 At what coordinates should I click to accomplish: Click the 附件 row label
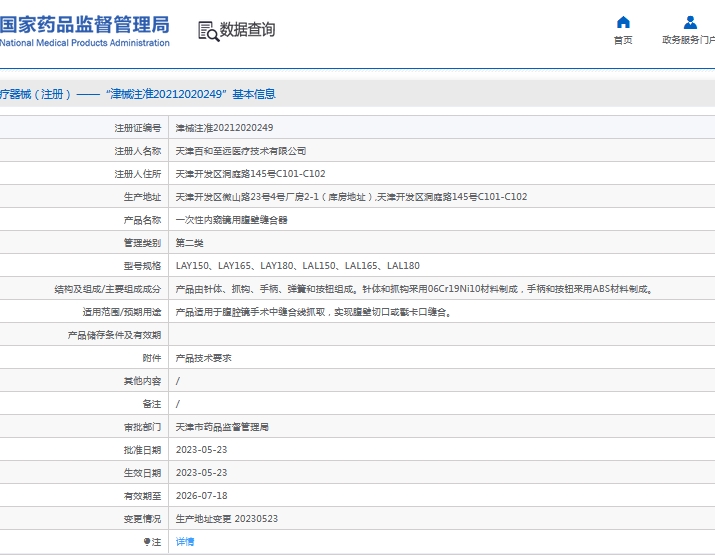(152, 358)
